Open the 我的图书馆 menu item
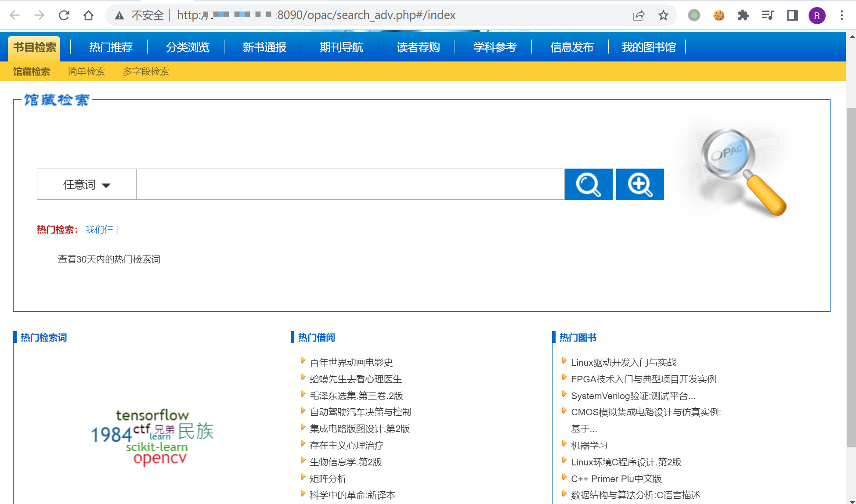 point(648,47)
